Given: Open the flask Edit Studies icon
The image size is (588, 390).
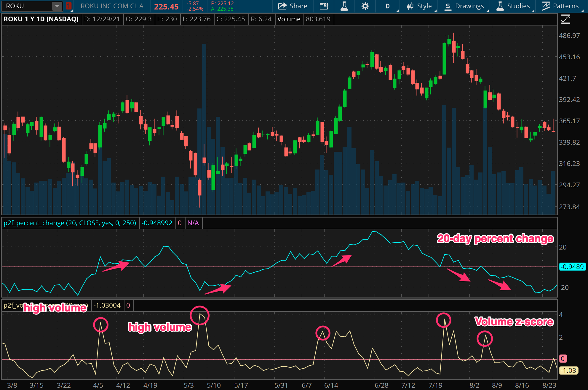Looking at the screenshot, I should point(344,6).
